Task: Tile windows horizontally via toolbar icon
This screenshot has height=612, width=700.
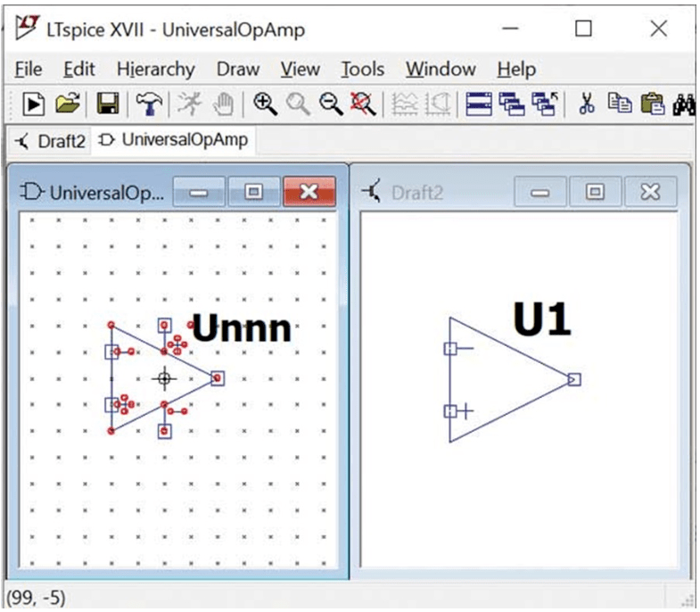Action: pos(479,104)
